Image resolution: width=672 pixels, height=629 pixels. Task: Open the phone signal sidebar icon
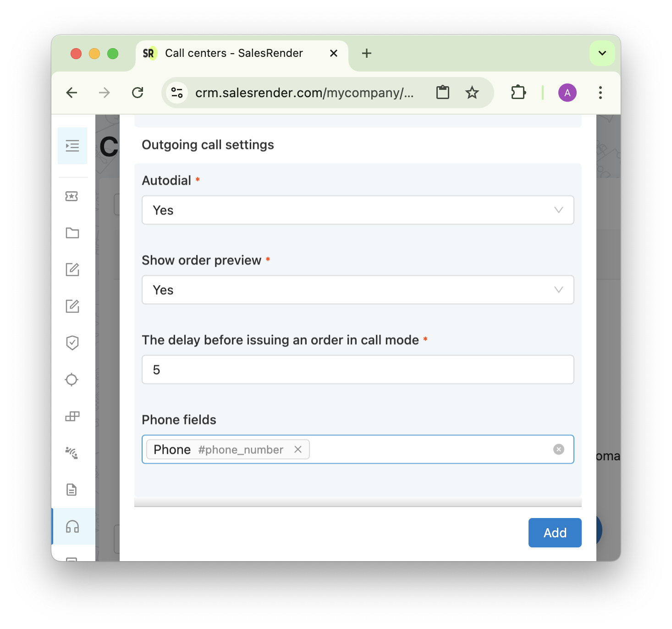pos(72,453)
